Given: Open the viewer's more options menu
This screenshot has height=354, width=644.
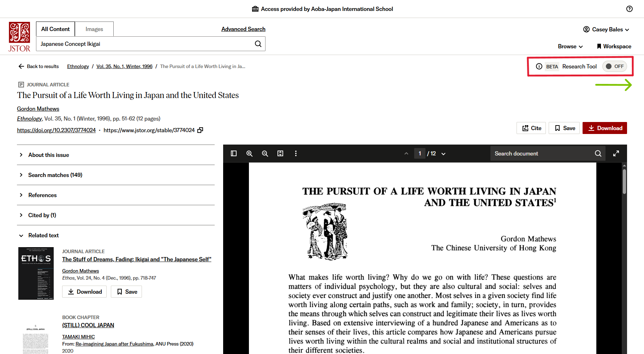Looking at the screenshot, I should [x=296, y=153].
